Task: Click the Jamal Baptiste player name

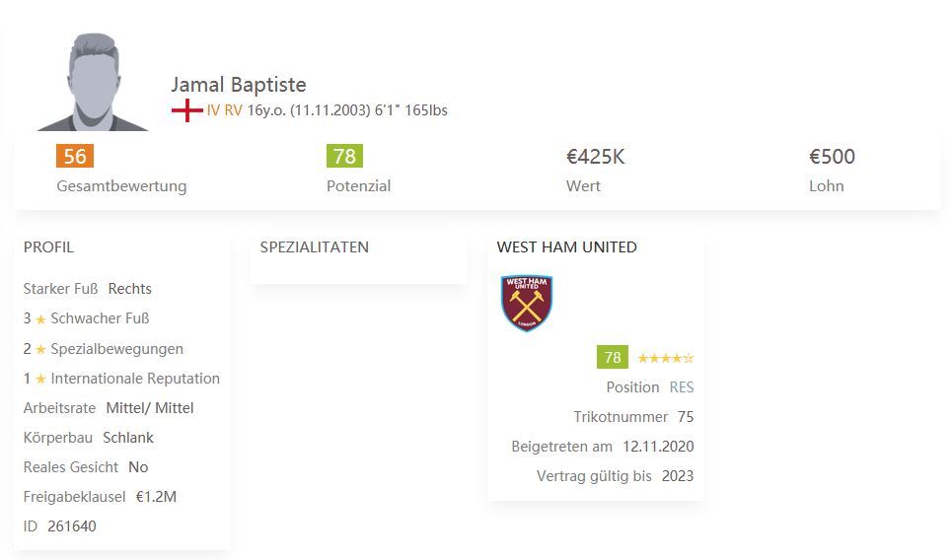Action: [x=239, y=85]
